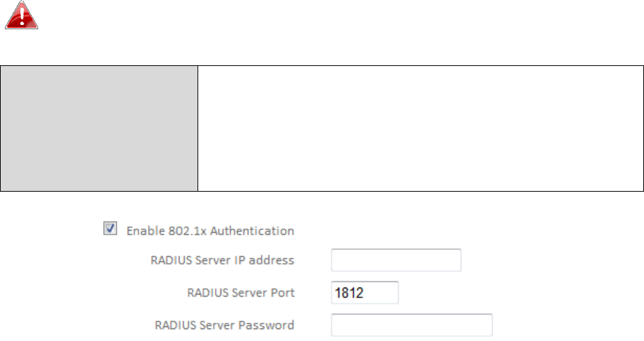Click the Enable 802.1x Authentication label
This screenshot has height=341, width=644.
click(x=210, y=231)
